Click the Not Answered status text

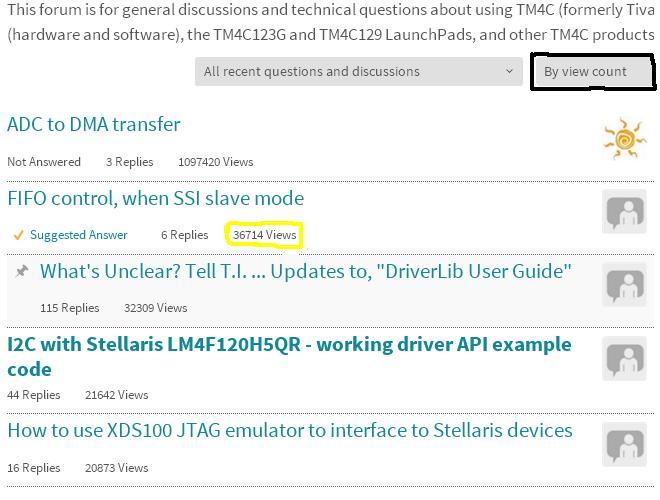pos(44,162)
